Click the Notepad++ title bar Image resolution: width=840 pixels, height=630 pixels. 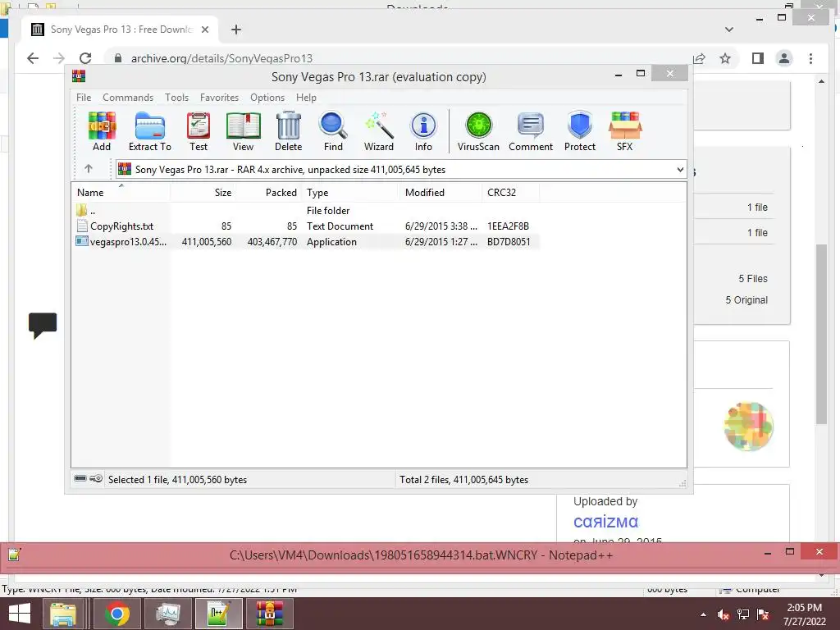coord(420,555)
